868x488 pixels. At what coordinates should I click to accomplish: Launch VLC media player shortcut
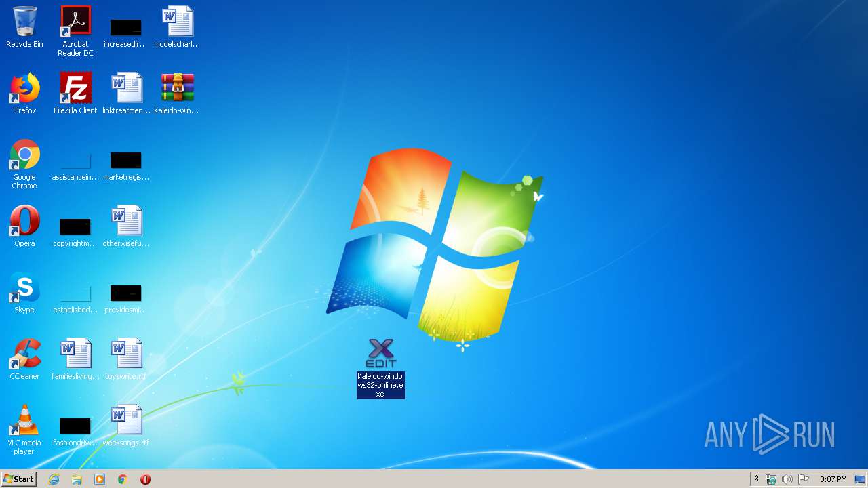[24, 430]
